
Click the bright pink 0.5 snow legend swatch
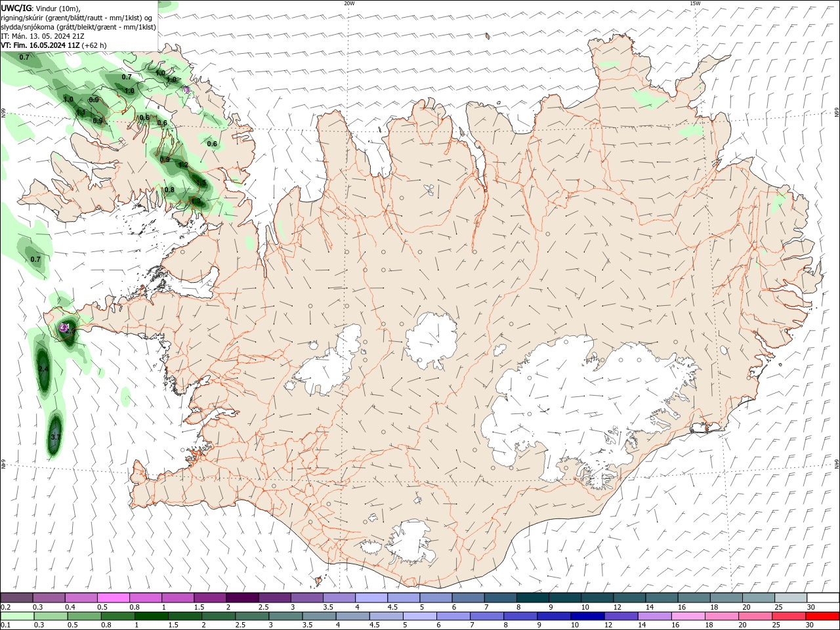[x=113, y=598]
